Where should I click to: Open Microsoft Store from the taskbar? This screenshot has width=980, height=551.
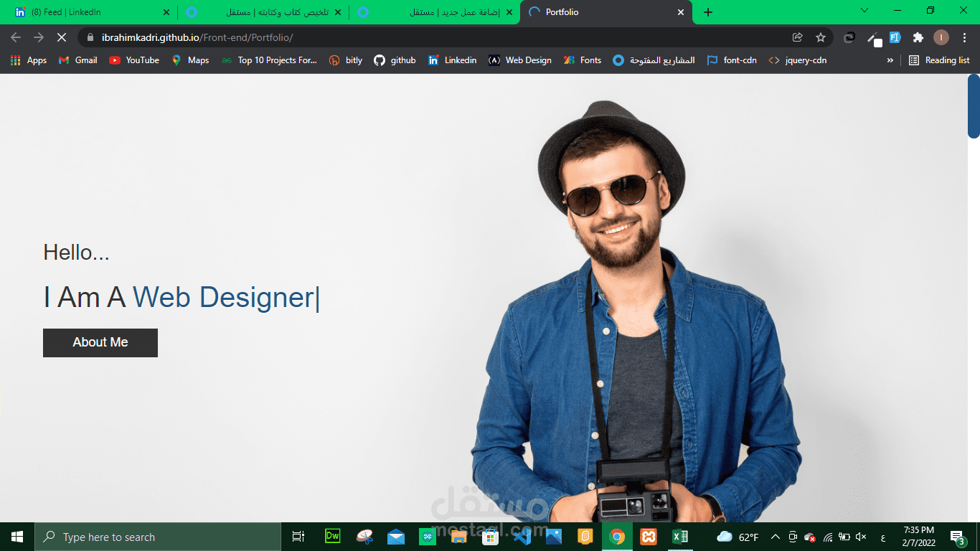[491, 537]
